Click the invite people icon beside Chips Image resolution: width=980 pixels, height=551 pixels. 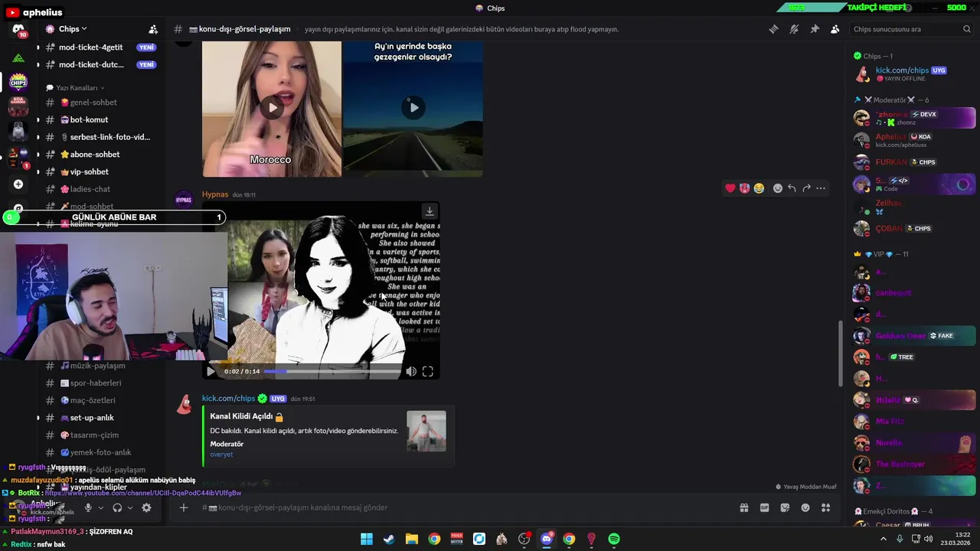(153, 29)
